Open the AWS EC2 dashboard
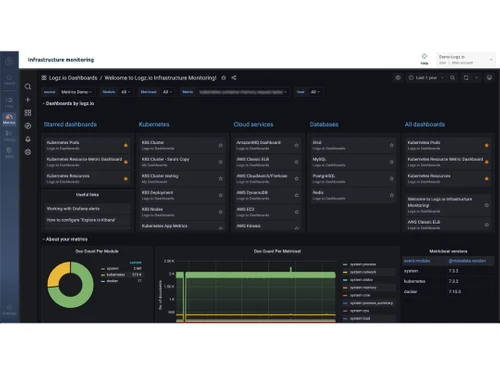Image resolution: width=500 pixels, height=375 pixels. point(267,212)
